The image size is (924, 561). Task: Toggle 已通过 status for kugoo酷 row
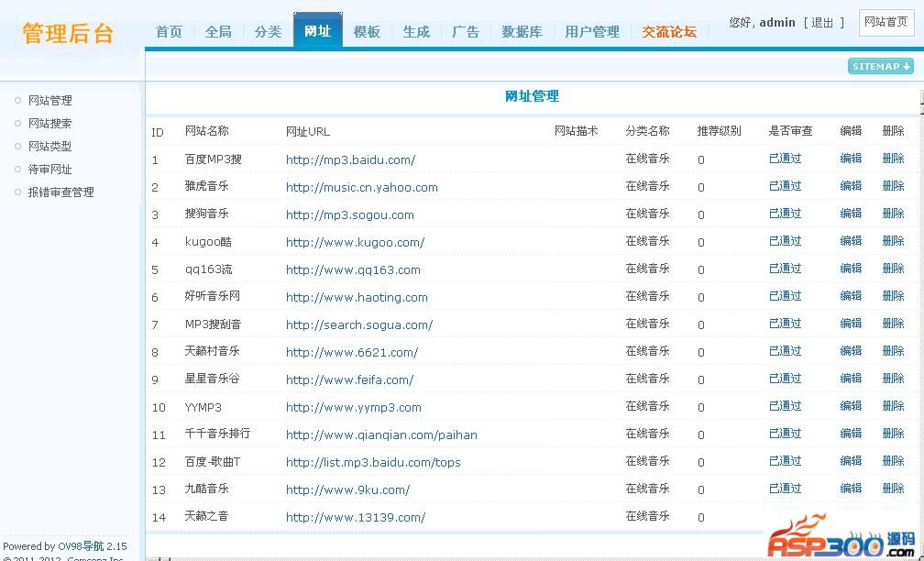(785, 241)
